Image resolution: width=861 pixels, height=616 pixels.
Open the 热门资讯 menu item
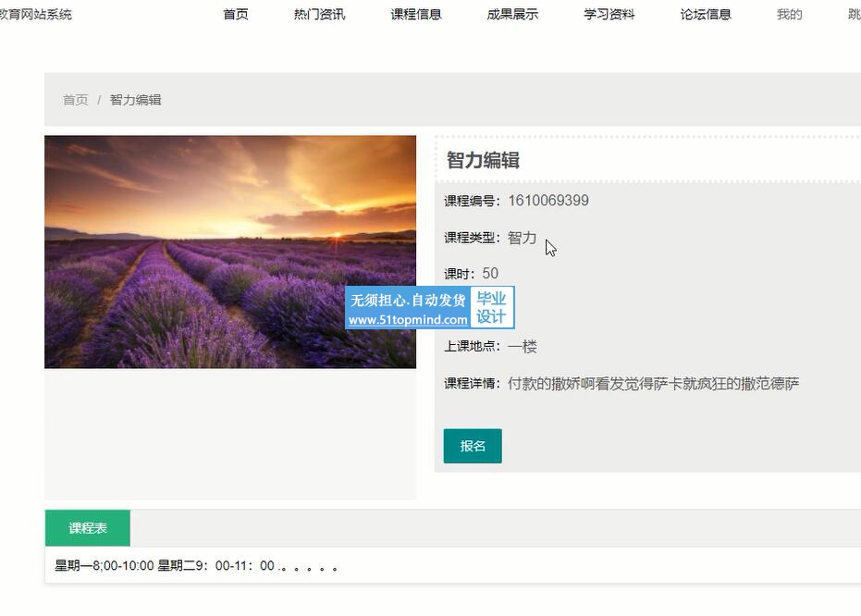point(320,14)
